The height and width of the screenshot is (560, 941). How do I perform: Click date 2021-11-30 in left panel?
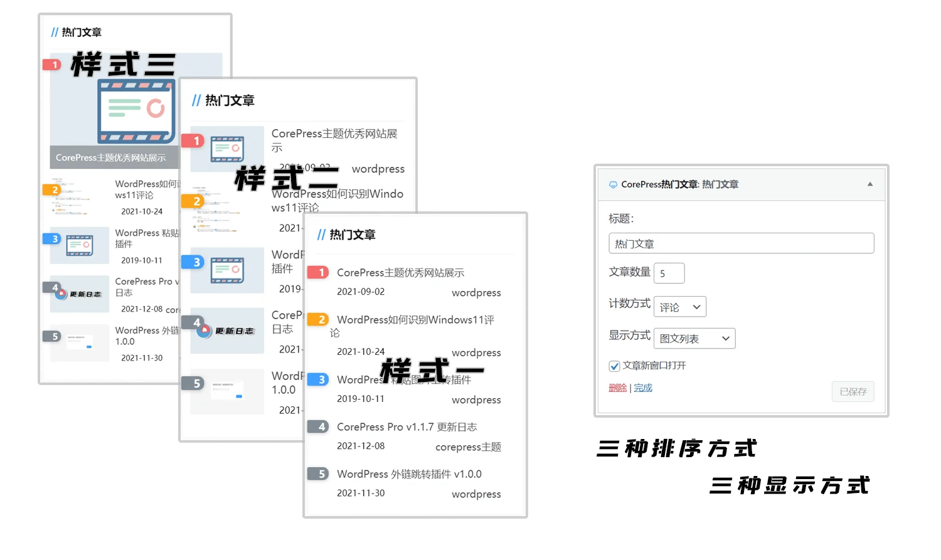tap(142, 358)
